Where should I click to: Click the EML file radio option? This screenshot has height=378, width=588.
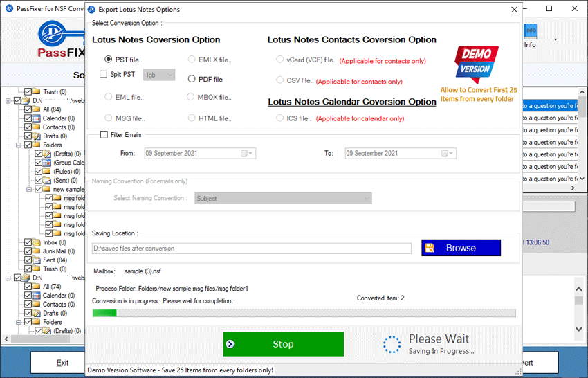click(109, 97)
